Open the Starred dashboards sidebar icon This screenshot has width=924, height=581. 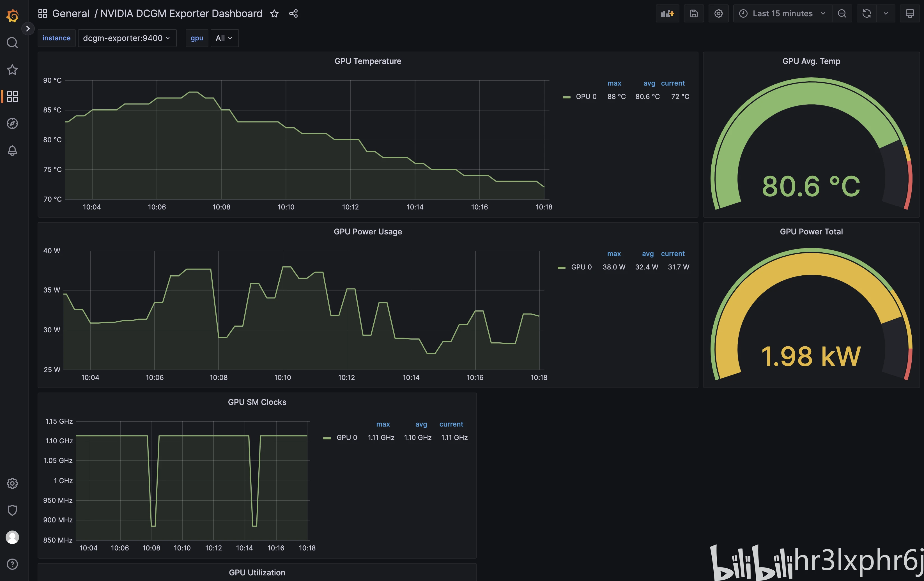(12, 70)
